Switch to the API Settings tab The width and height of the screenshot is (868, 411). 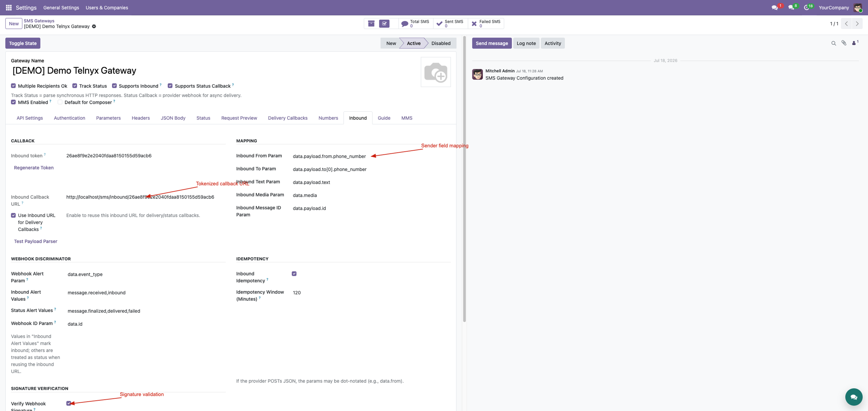30,118
